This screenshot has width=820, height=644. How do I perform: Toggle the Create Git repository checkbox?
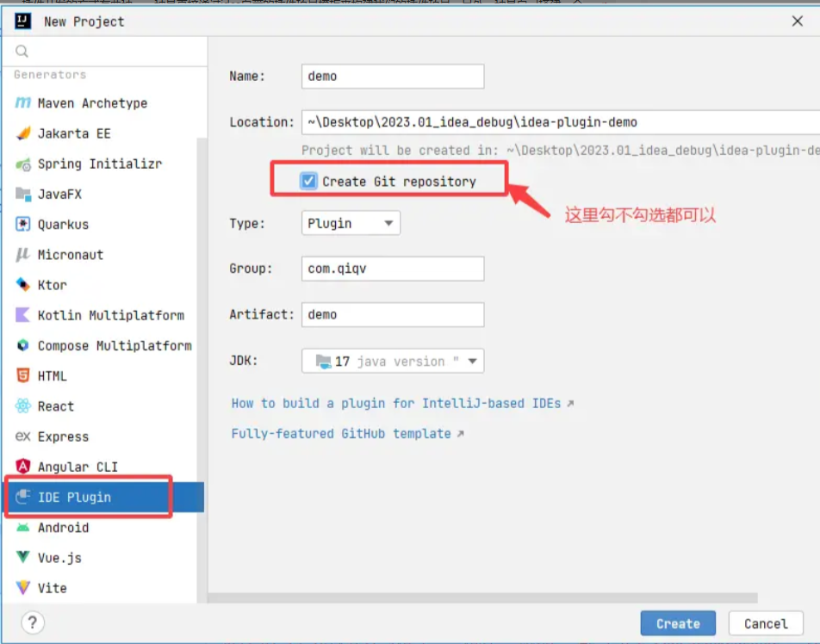pos(308,181)
